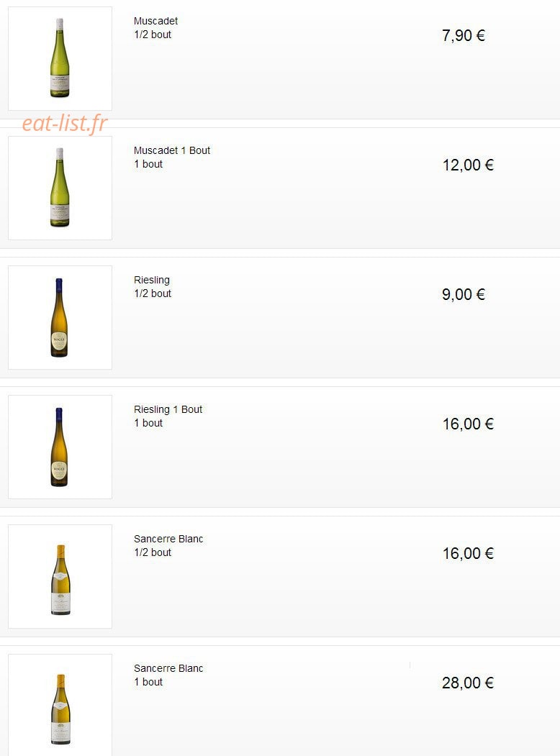Viewport: 560px width, 756px height.
Task: Select the 28,00 € price
Action: [468, 683]
